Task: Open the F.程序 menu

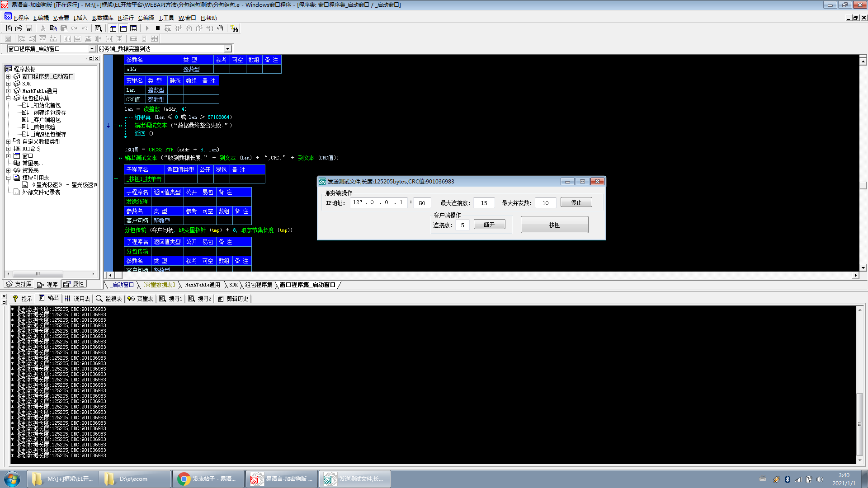Action: 21,18
